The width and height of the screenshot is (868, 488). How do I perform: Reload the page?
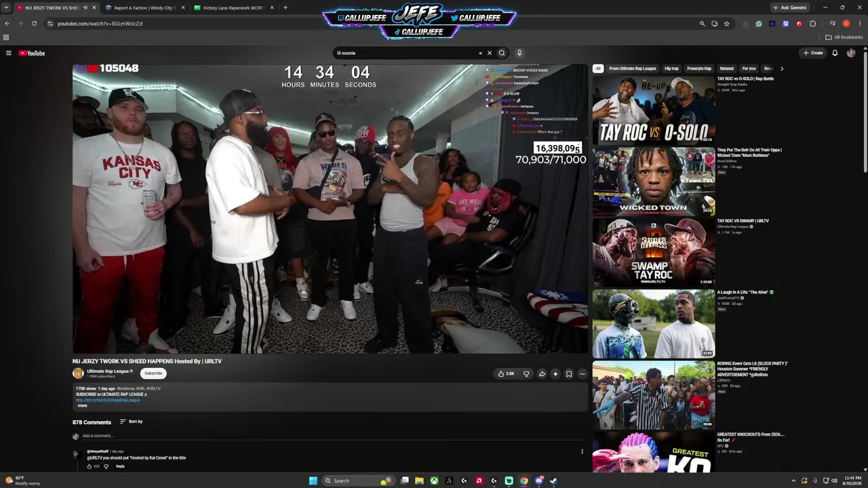pyautogui.click(x=34, y=23)
